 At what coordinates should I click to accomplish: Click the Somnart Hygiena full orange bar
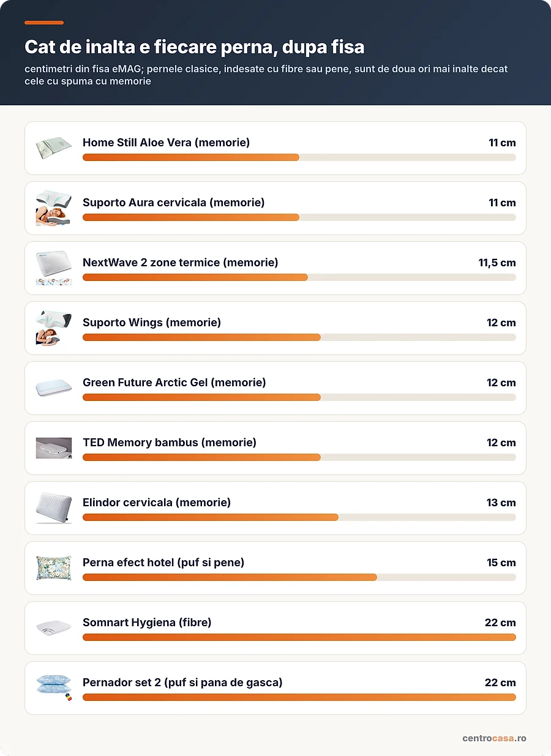point(299,637)
